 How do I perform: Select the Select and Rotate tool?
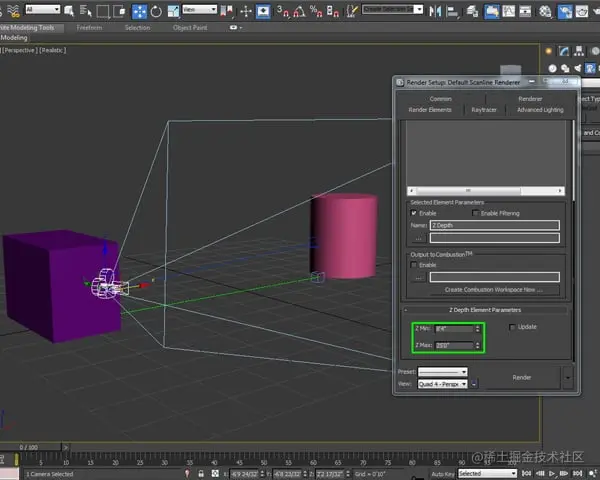(x=156, y=11)
